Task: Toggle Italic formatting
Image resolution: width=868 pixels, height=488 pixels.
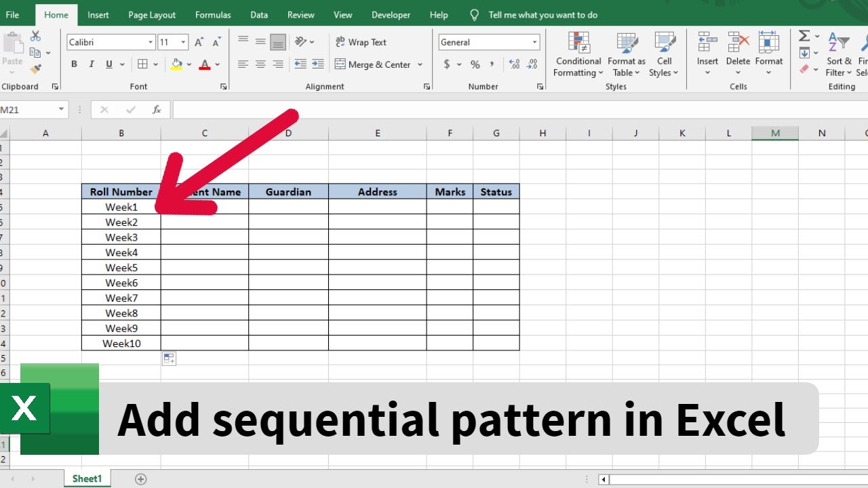Action: (92, 64)
